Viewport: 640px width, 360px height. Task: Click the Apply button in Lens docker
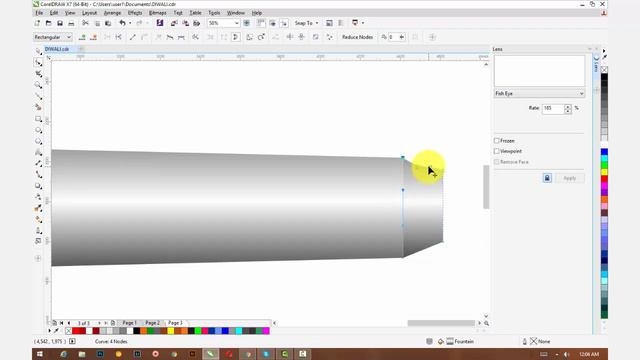tap(569, 178)
